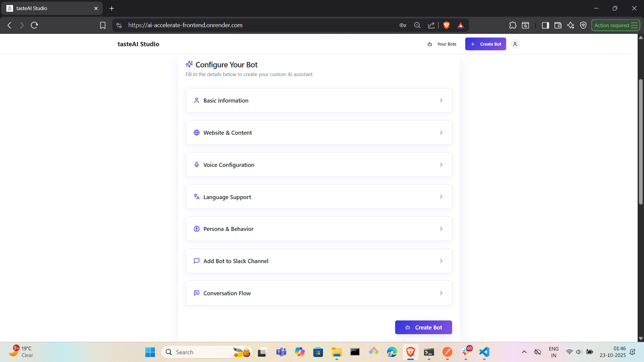Image resolution: width=644 pixels, height=362 pixels.
Task: Click Create Bot in the header
Action: [x=485, y=44]
